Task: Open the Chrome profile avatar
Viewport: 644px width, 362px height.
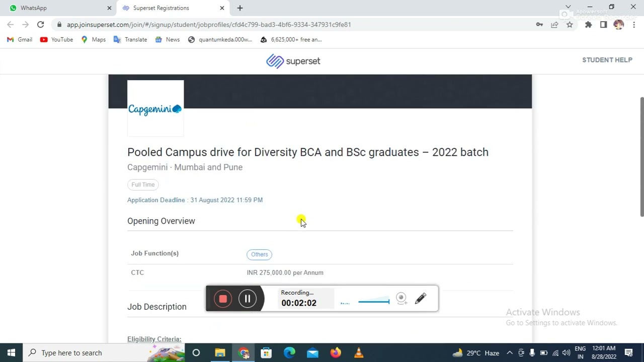Action: point(618,25)
